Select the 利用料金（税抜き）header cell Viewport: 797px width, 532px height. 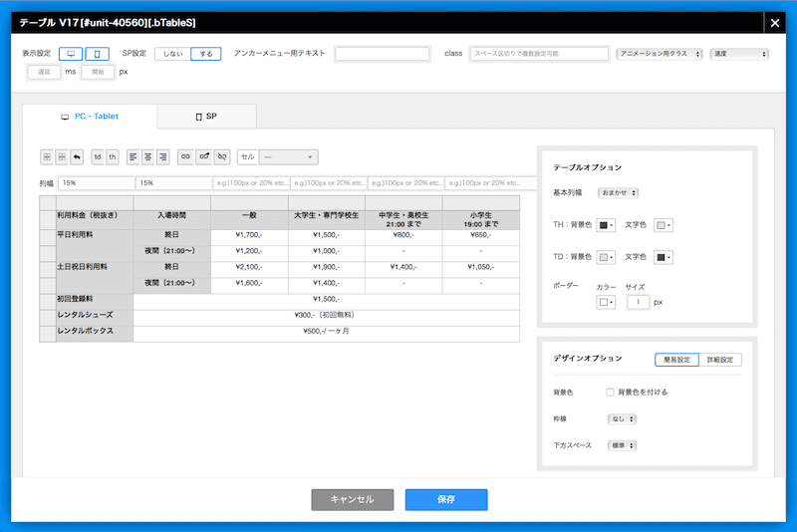(95, 219)
